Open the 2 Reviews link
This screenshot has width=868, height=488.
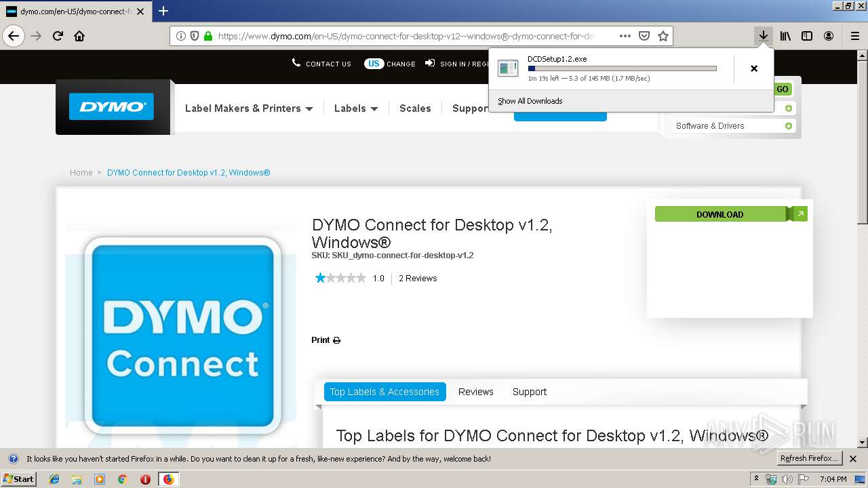(x=418, y=279)
